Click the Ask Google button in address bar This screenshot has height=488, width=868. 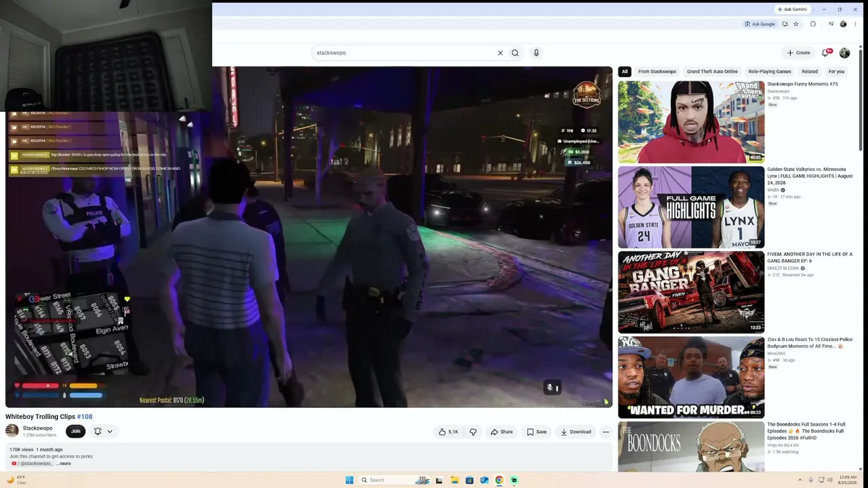[x=759, y=24]
